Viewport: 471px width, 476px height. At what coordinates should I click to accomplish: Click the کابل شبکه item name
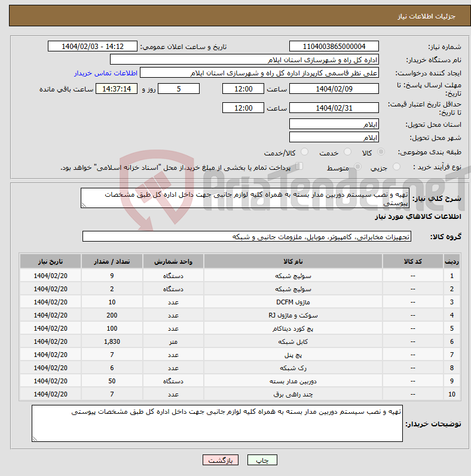pyautogui.click(x=293, y=342)
